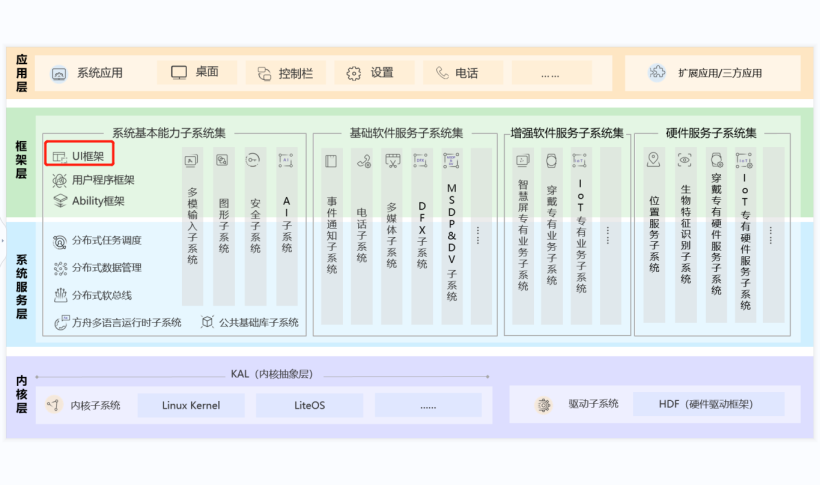Click the icon above MSDP&DV子系统
Screen dimensions: 820x485
[451, 161]
